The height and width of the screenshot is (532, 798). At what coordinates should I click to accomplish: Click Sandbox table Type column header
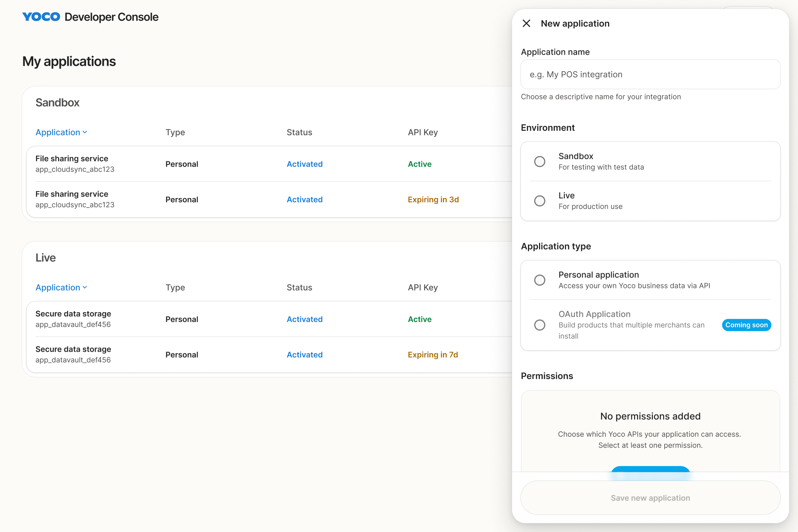pos(175,132)
